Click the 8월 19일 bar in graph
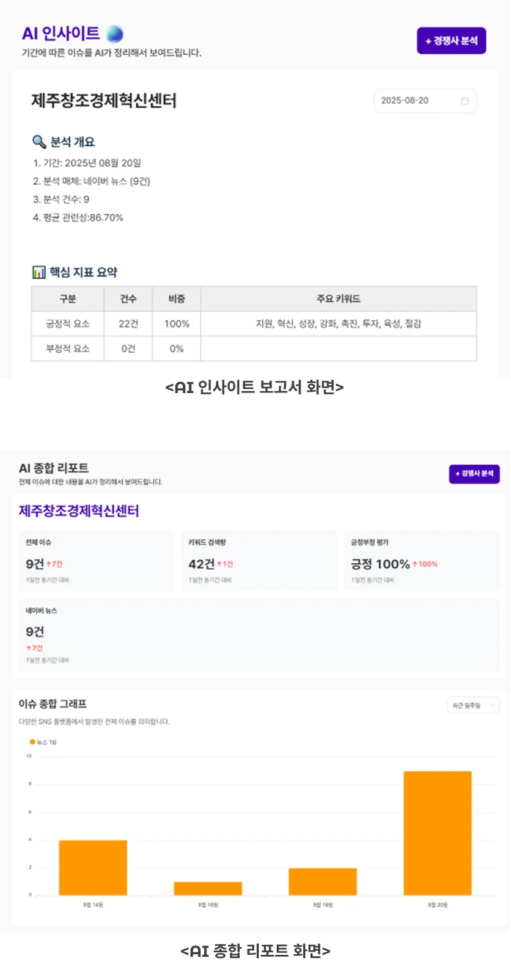Viewport: 511px width, 980px height. pos(322,881)
